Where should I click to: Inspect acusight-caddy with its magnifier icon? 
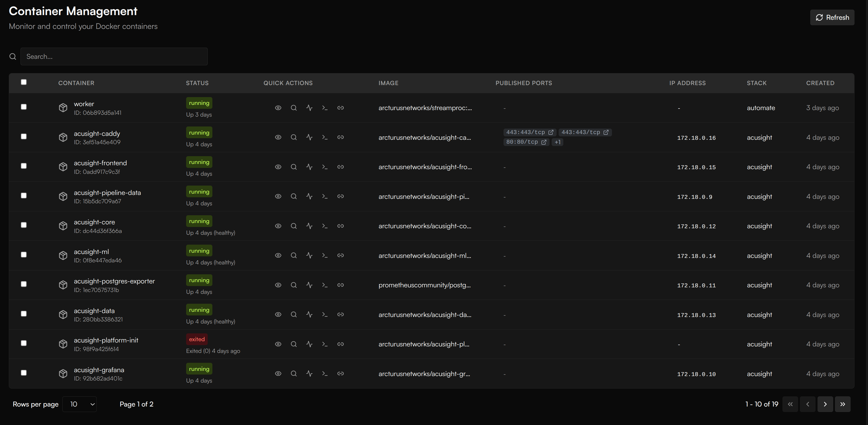294,137
